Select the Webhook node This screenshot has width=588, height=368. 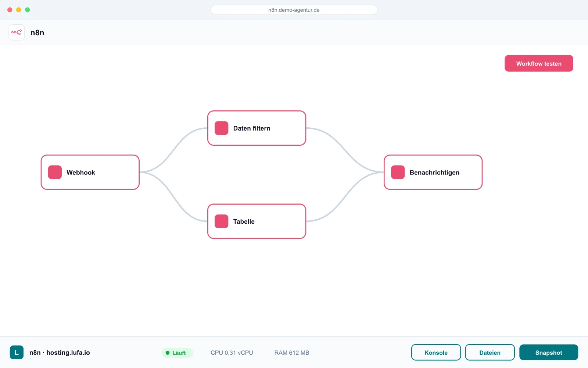(90, 172)
